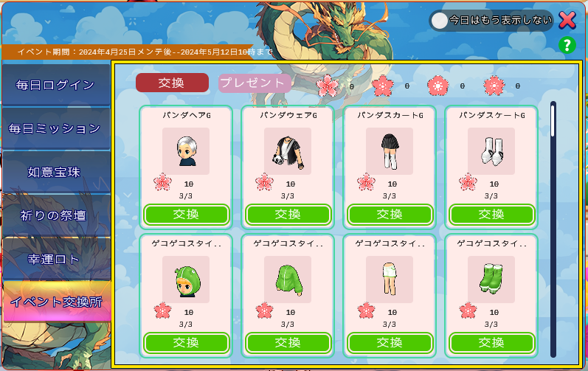588x371 pixels.
Task: Open the 毎日ログイン sidebar menu
Action: [56, 85]
